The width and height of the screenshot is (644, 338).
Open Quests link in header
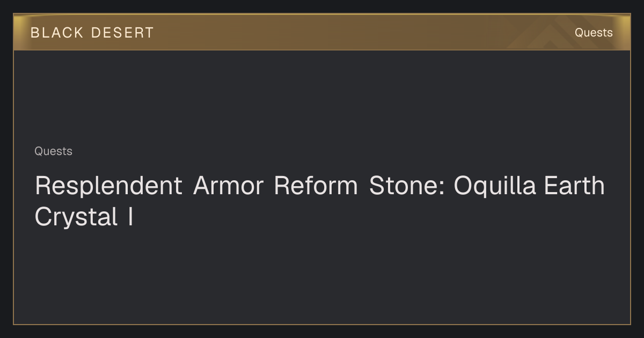(x=594, y=33)
